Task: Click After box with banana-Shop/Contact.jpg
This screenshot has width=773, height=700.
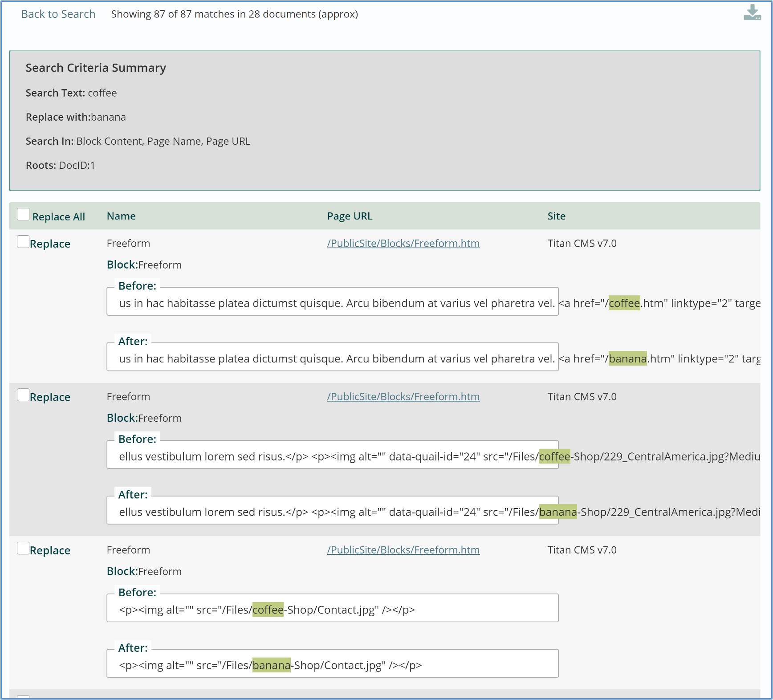Action: pos(332,665)
